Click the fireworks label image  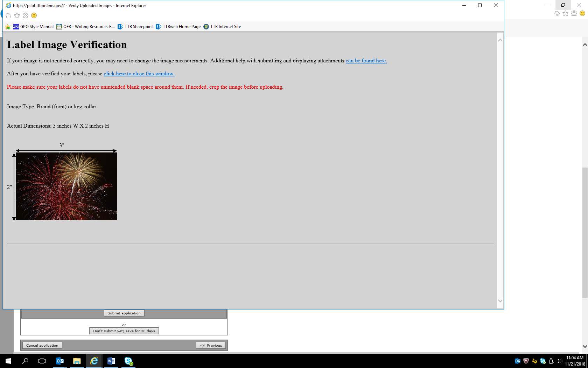(66, 186)
